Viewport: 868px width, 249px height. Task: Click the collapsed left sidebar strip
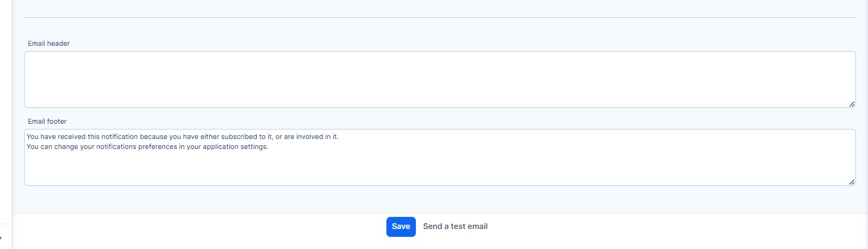[x=5, y=105]
